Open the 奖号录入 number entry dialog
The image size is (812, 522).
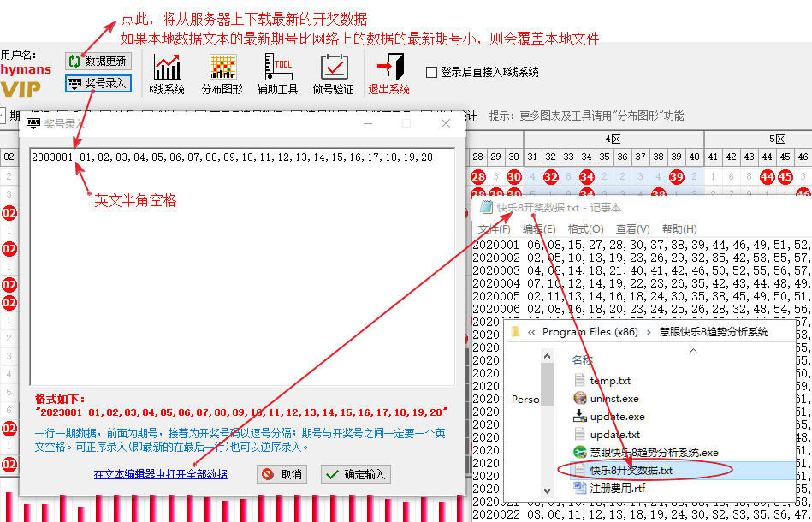[x=98, y=83]
